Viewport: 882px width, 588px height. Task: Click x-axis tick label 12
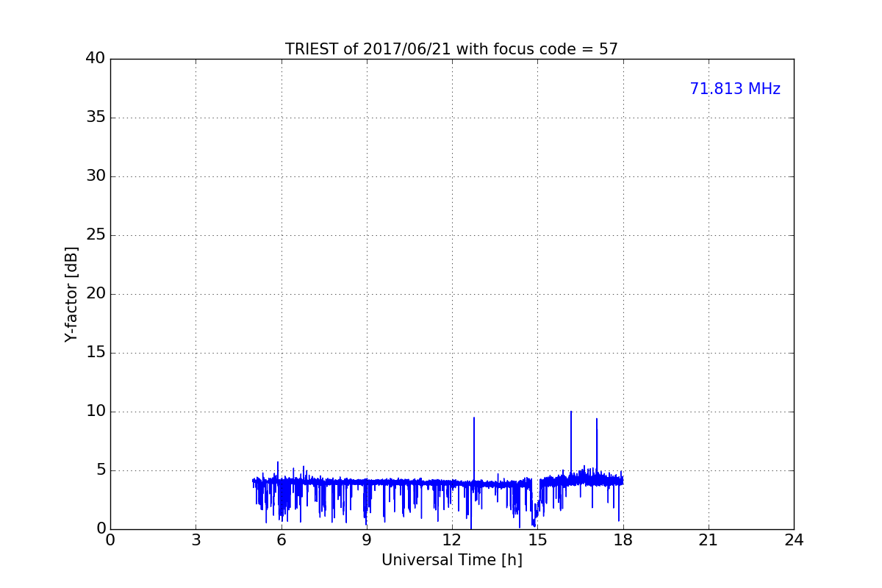pyautogui.click(x=452, y=540)
